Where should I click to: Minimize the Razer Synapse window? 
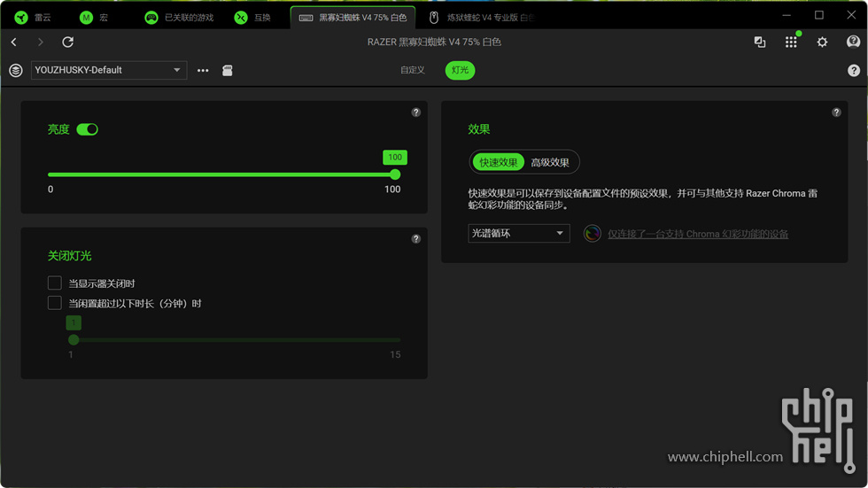pyautogui.click(x=787, y=15)
